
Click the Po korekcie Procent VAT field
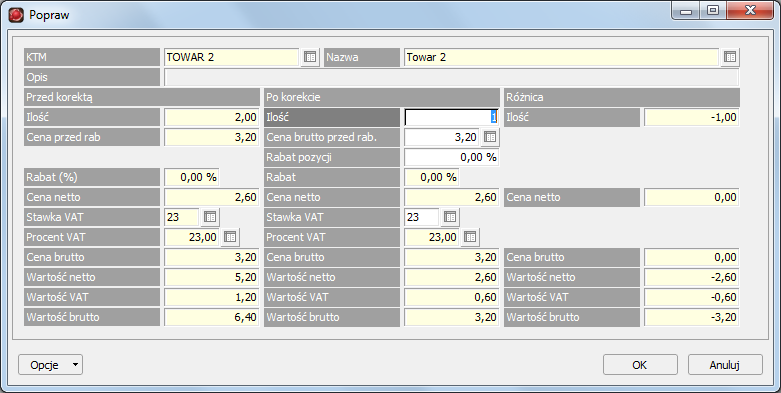(432, 237)
